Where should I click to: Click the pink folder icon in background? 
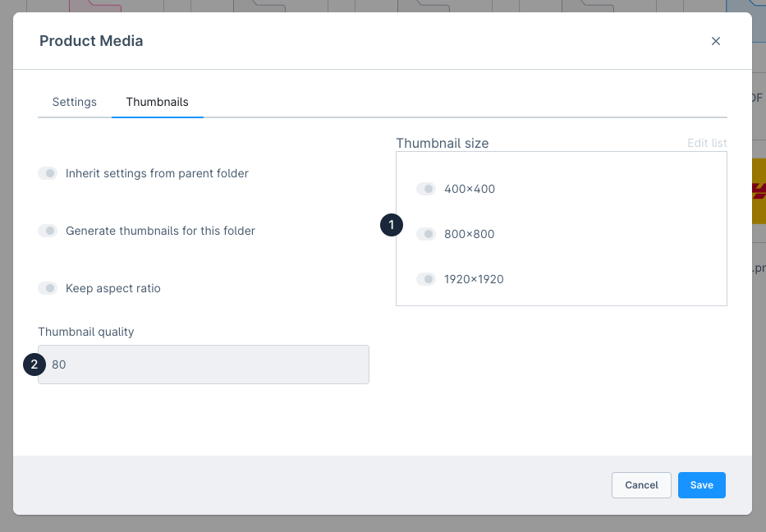point(95,6)
